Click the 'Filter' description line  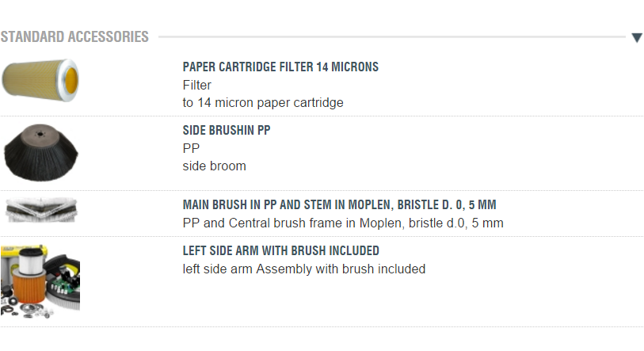pos(196,85)
